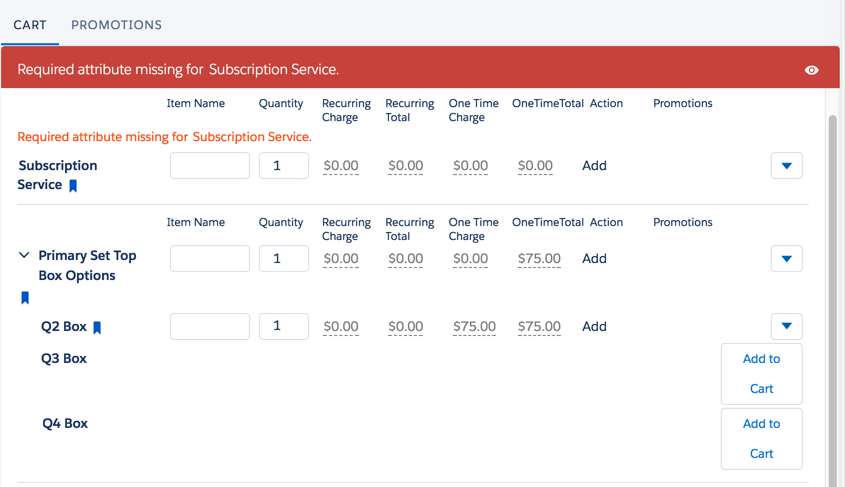845x487 pixels.
Task: Click the Quantity field for Q2 Box
Action: point(283,326)
